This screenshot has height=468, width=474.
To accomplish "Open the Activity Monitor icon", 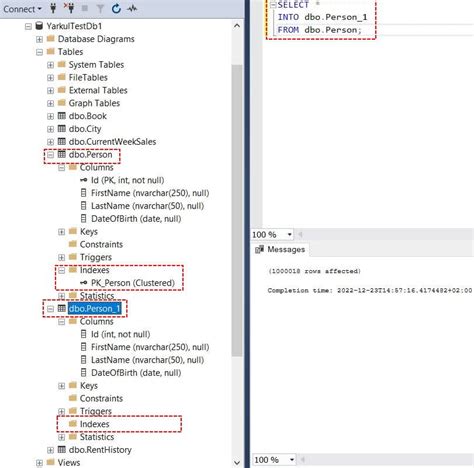I will [132, 9].
